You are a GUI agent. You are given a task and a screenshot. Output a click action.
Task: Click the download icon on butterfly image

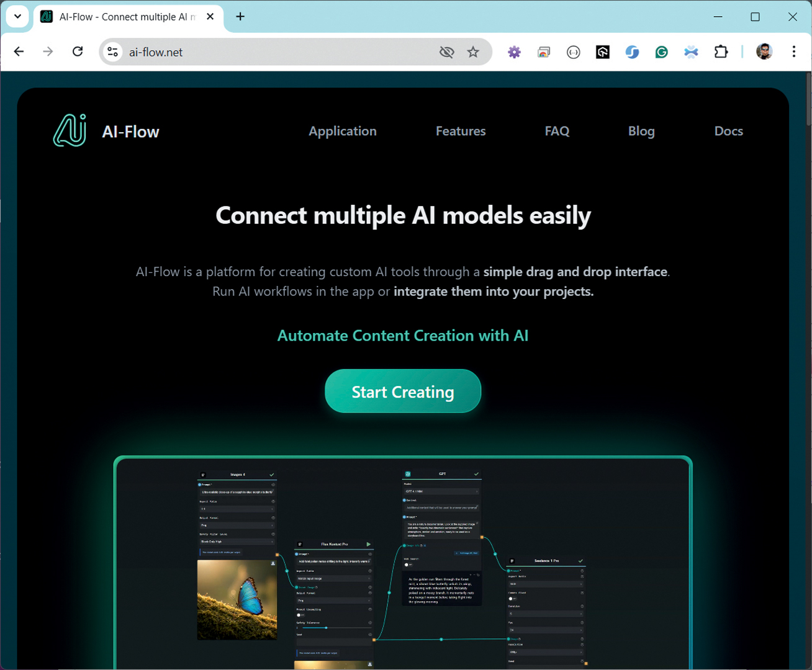273,563
